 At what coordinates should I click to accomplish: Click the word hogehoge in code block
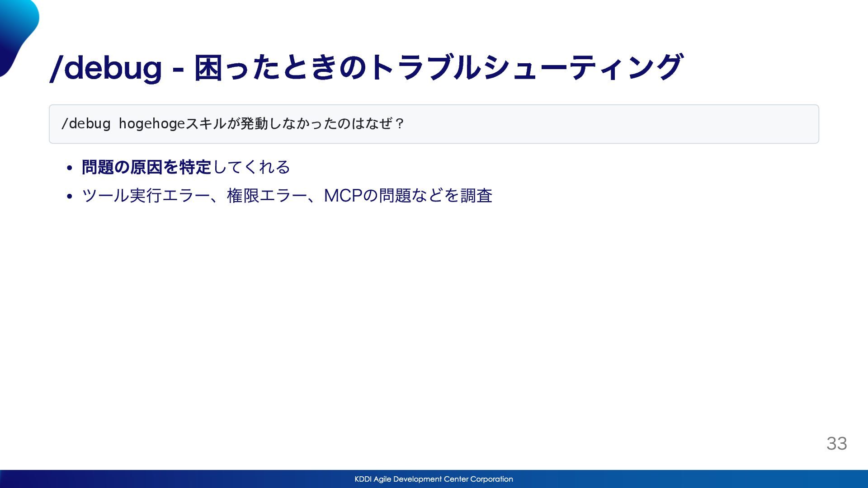[152, 123]
